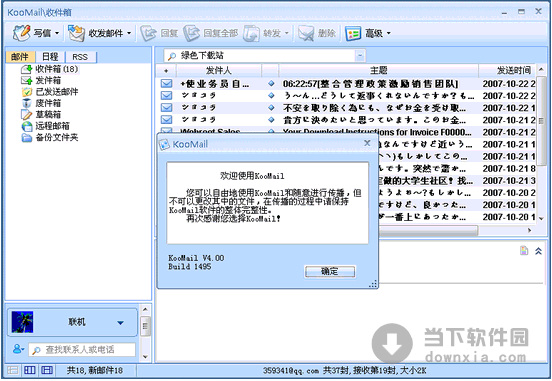
Task: Open the 绿色下载站 search dropdown arrow
Action: tap(360, 55)
